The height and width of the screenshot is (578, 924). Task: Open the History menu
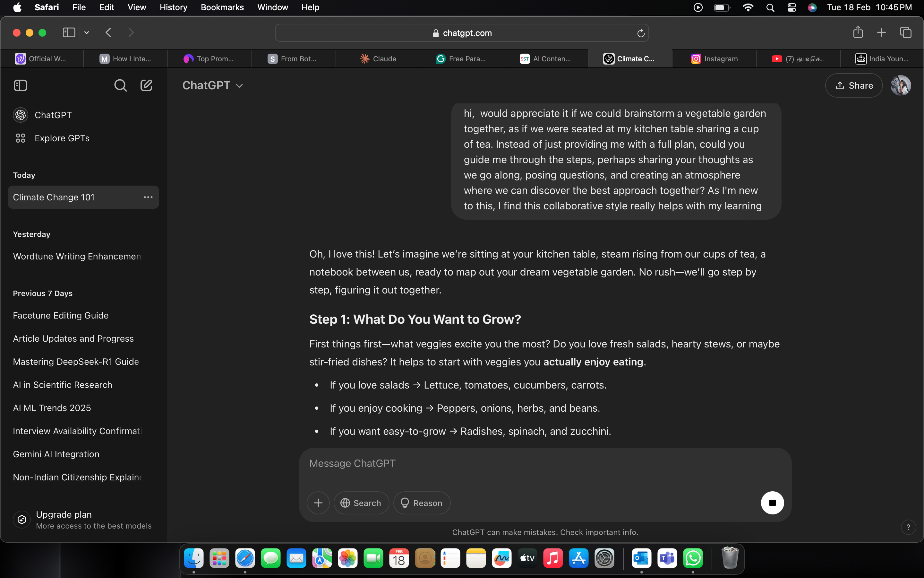[x=173, y=7]
